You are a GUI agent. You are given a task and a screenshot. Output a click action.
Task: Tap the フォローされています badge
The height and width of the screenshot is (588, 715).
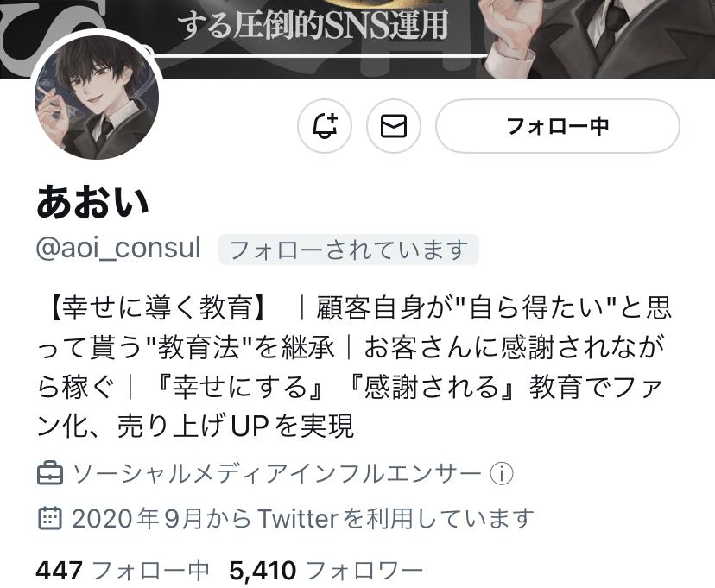(x=349, y=250)
